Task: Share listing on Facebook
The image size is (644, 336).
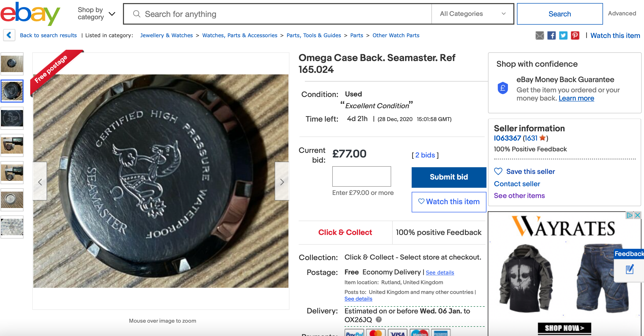Action: click(x=551, y=35)
